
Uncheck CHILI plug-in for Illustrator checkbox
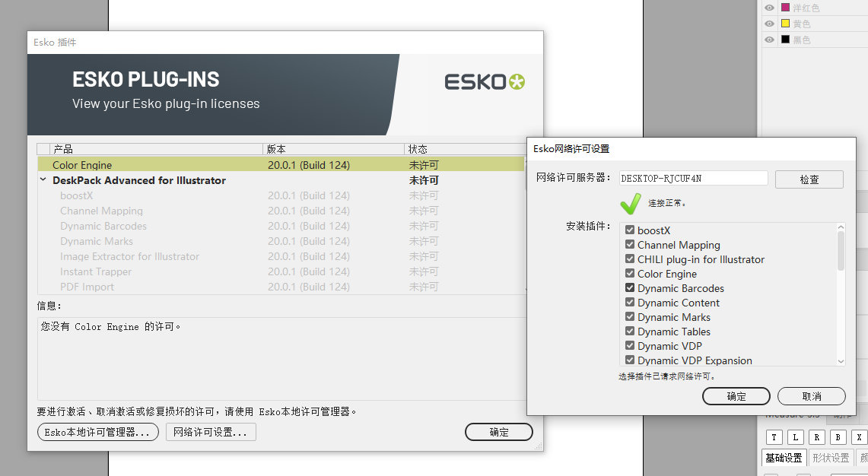[630, 259]
